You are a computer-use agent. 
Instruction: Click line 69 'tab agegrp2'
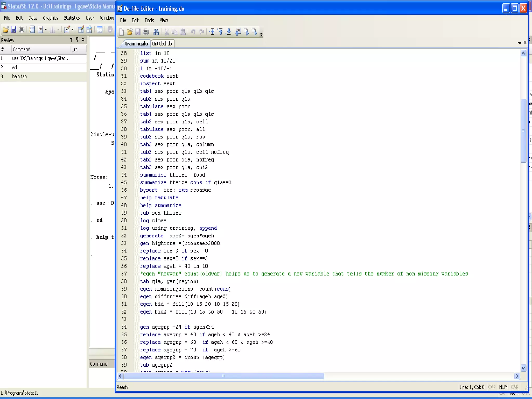click(156, 365)
